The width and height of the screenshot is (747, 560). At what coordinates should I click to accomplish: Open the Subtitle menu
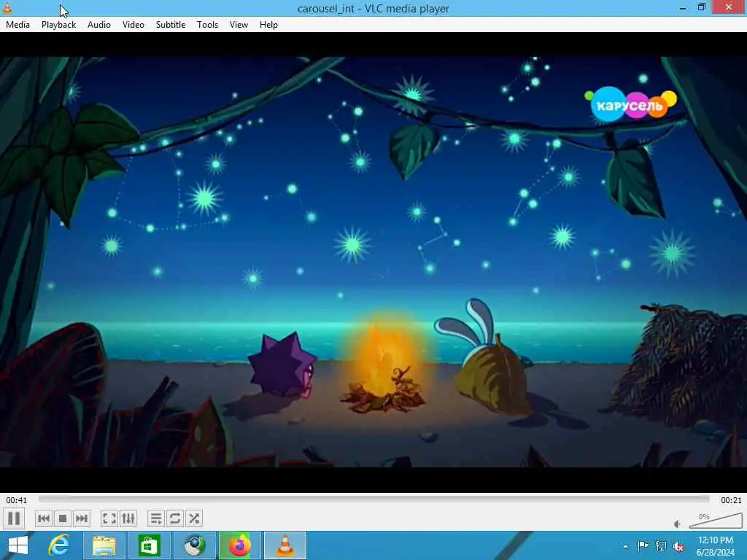click(171, 25)
